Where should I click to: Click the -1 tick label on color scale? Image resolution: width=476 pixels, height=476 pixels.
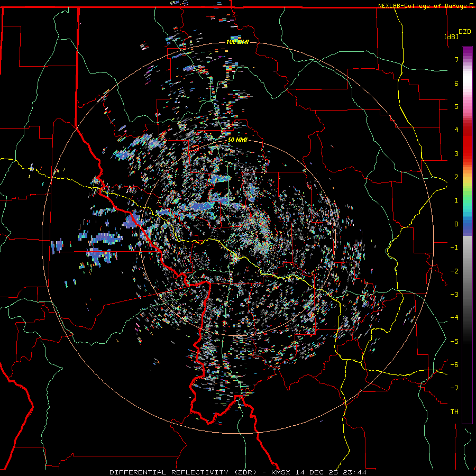pyautogui.click(x=454, y=247)
